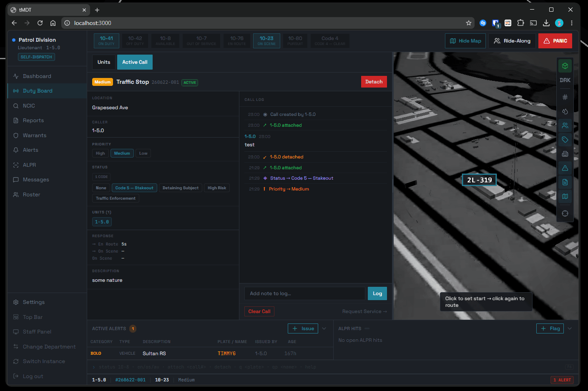Viewport: 588px width, 391px height.
Task: Toggle the DRK map theme button
Action: click(565, 80)
